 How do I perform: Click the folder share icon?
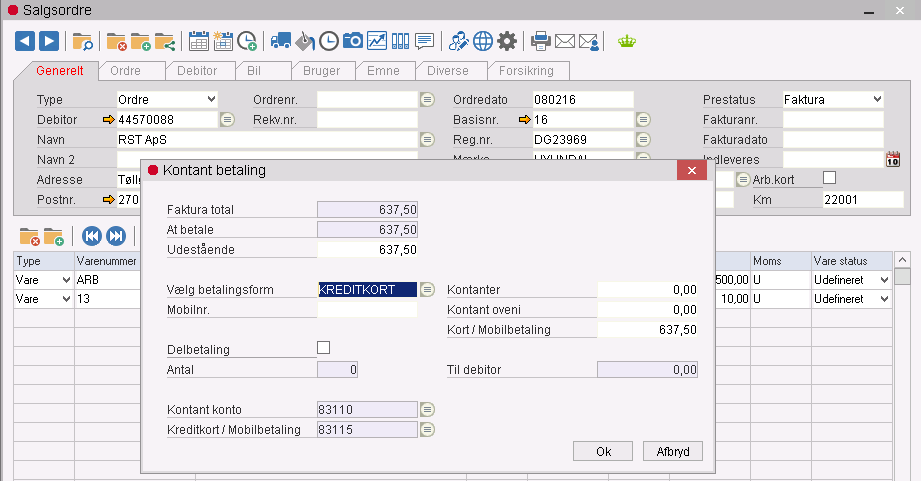pos(164,42)
